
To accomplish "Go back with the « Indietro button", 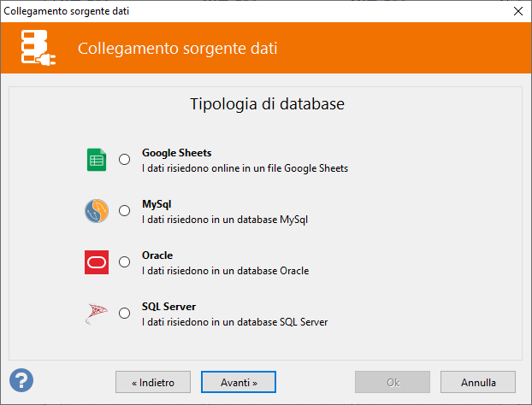I will [153, 382].
